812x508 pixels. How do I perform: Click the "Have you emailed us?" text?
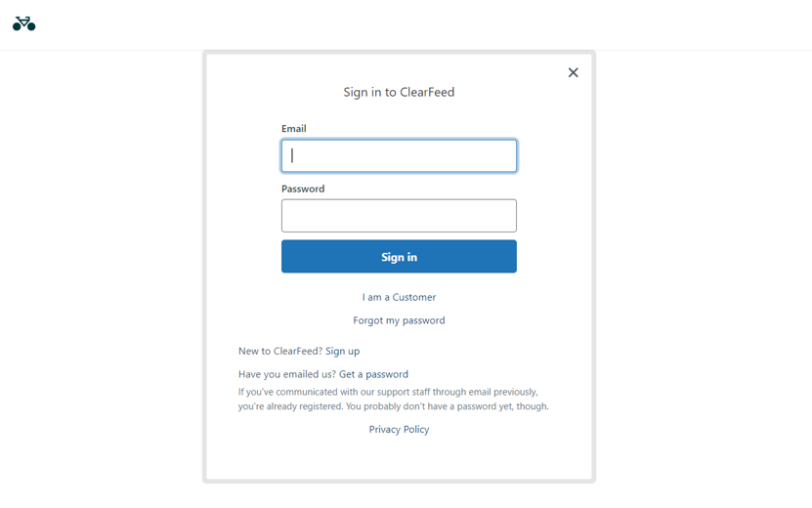point(286,374)
